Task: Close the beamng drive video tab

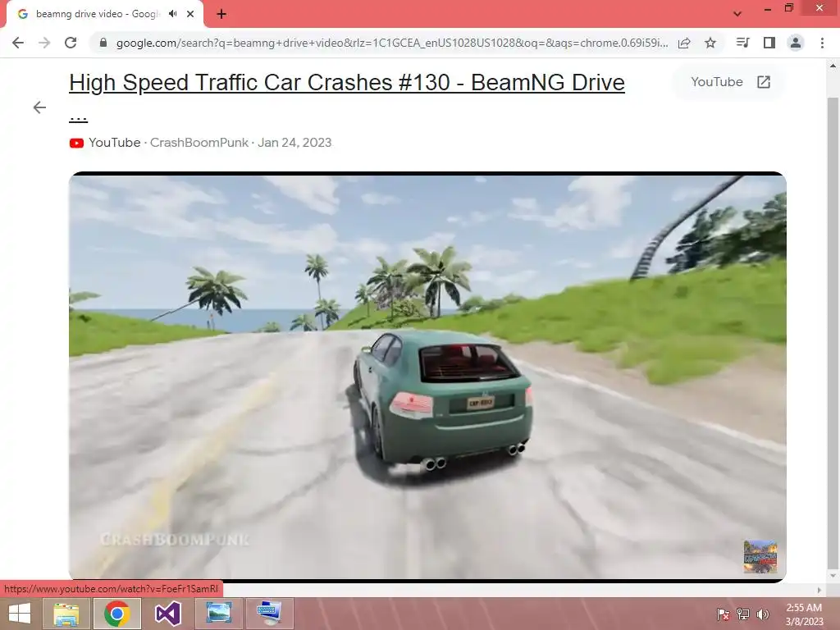Action: [x=190, y=14]
